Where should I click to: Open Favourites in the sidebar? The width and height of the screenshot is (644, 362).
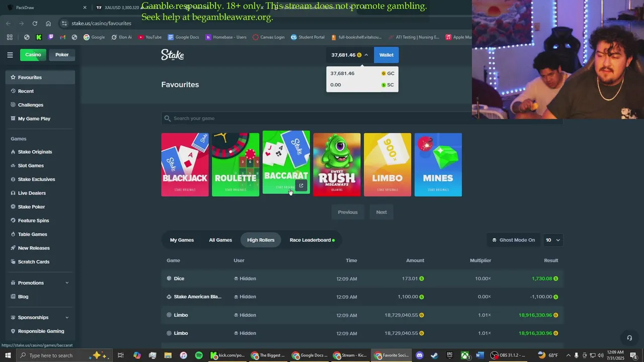point(40,77)
